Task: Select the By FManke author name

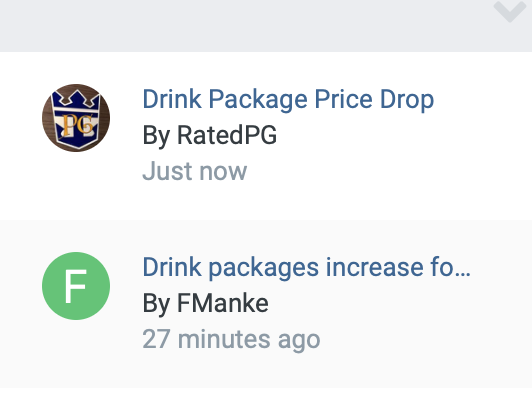Action: click(206, 303)
